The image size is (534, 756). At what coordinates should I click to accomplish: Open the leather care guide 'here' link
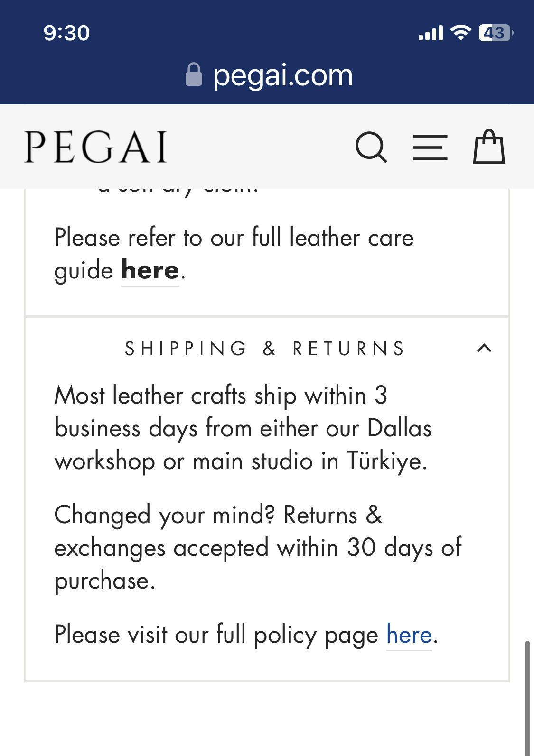pyautogui.click(x=150, y=271)
